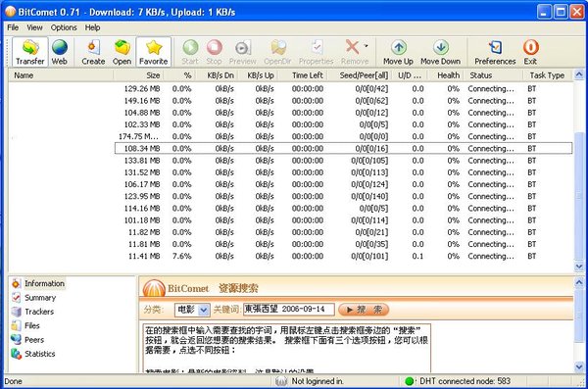588x389 pixels.
Task: Move the task up
Action: point(398,52)
